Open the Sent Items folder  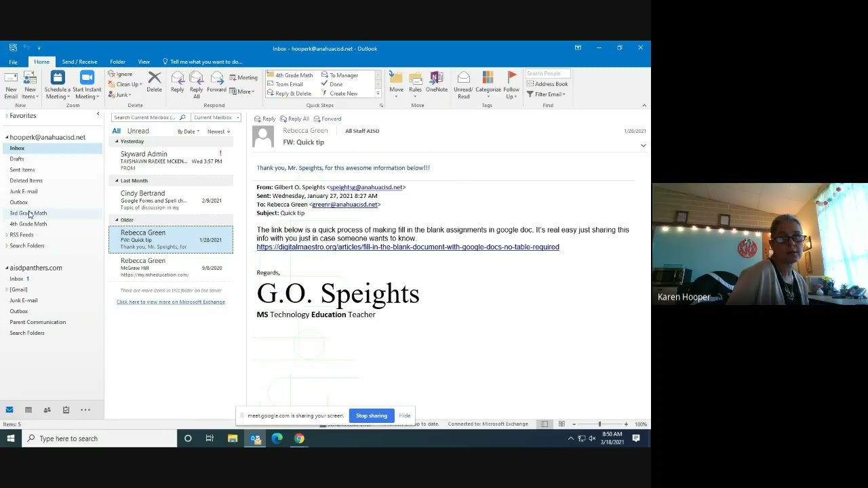click(22, 169)
